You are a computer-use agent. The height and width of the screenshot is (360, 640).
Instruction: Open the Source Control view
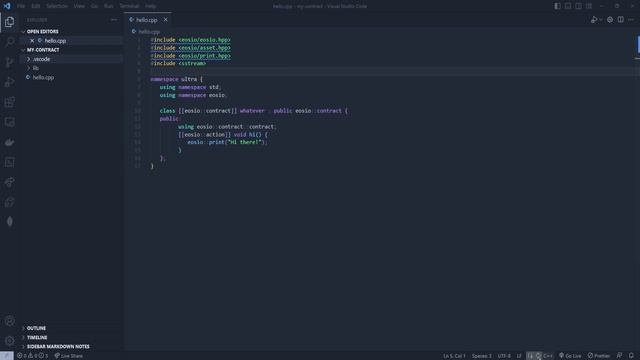click(9, 62)
